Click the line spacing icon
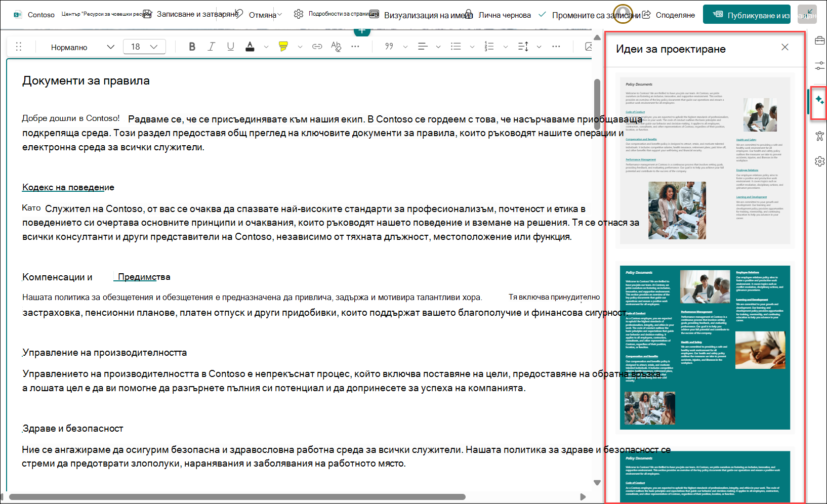Viewport: 827px width, 504px height. coord(523,47)
